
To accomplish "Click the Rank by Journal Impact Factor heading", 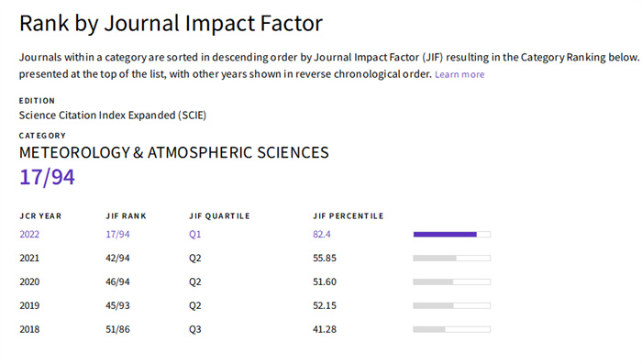I will [172, 23].
